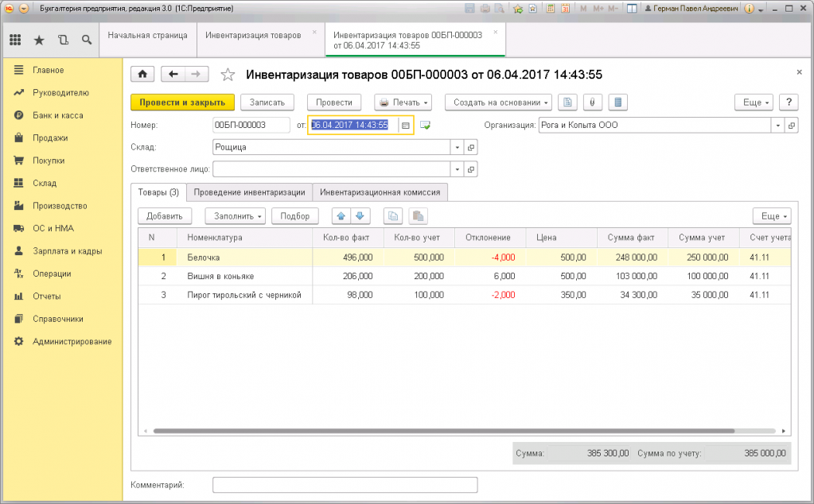This screenshot has height=504, width=814.
Task: Open the history icon in the top panel
Action: pos(63,39)
